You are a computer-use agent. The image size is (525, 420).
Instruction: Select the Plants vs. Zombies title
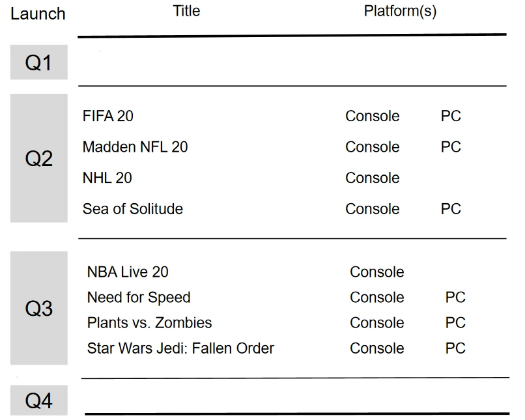[x=149, y=323]
